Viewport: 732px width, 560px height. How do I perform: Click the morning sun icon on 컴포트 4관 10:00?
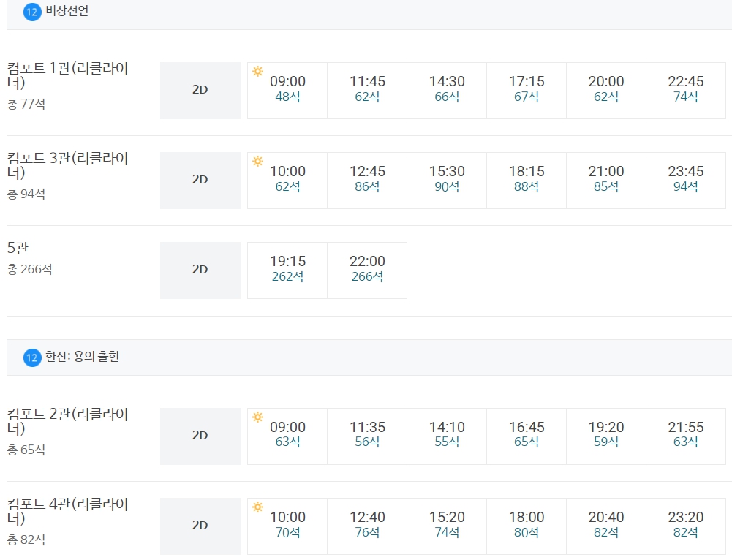tap(257, 507)
